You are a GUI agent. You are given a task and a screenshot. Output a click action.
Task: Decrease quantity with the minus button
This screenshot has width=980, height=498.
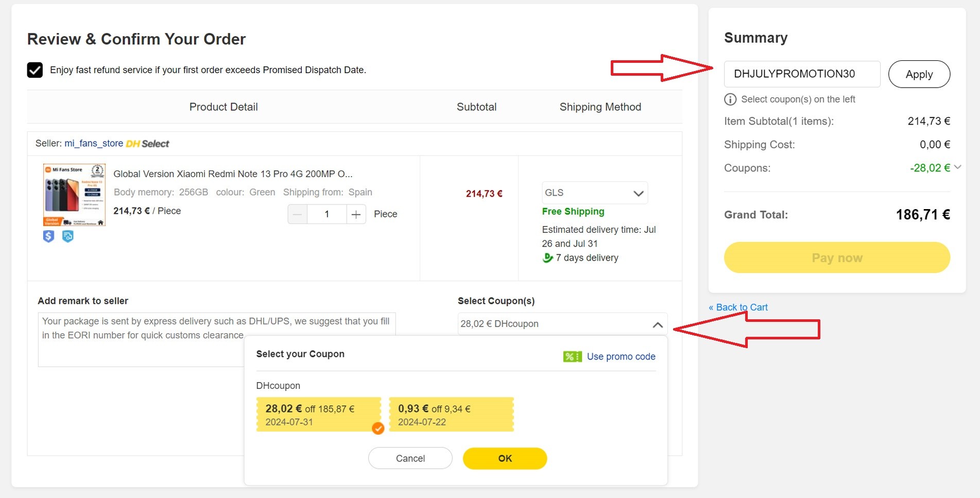pyautogui.click(x=297, y=214)
